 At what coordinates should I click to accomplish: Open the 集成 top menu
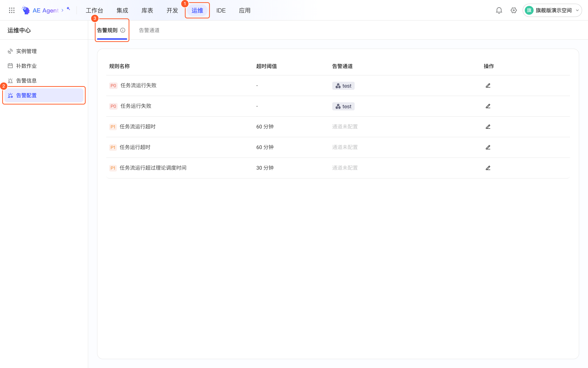pyautogui.click(x=122, y=10)
